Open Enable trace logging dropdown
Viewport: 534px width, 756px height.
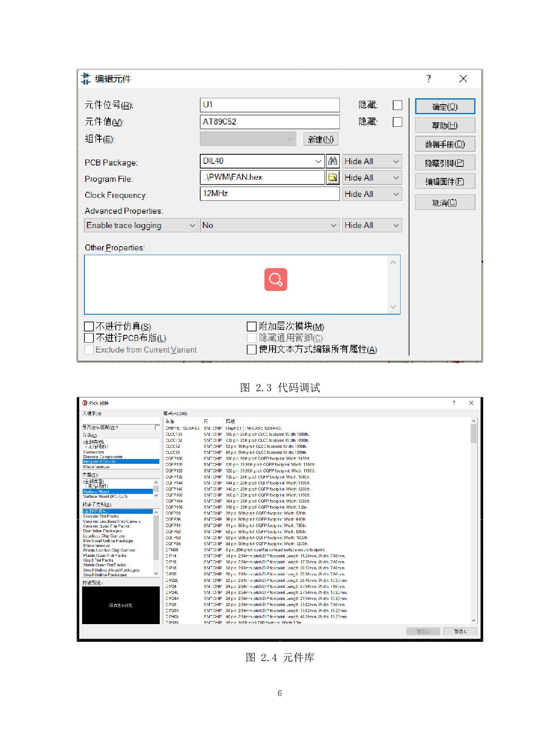click(x=141, y=225)
